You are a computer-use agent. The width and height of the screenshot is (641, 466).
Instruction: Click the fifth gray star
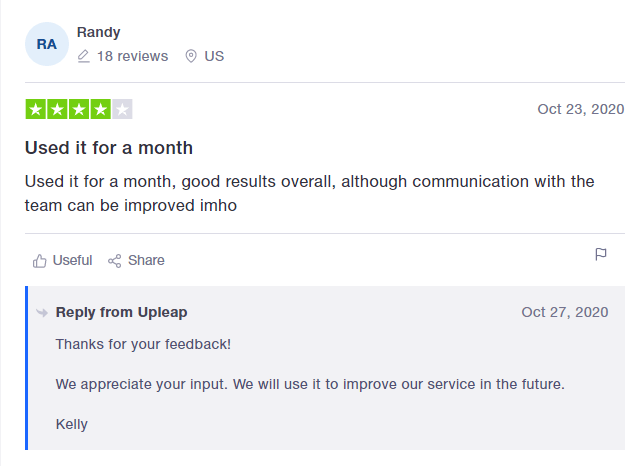[x=122, y=109]
